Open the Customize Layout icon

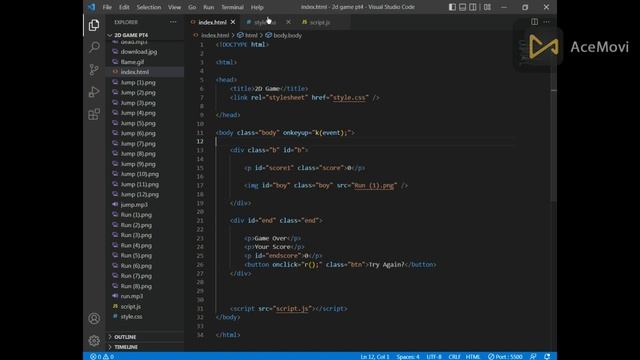(x=487, y=7)
